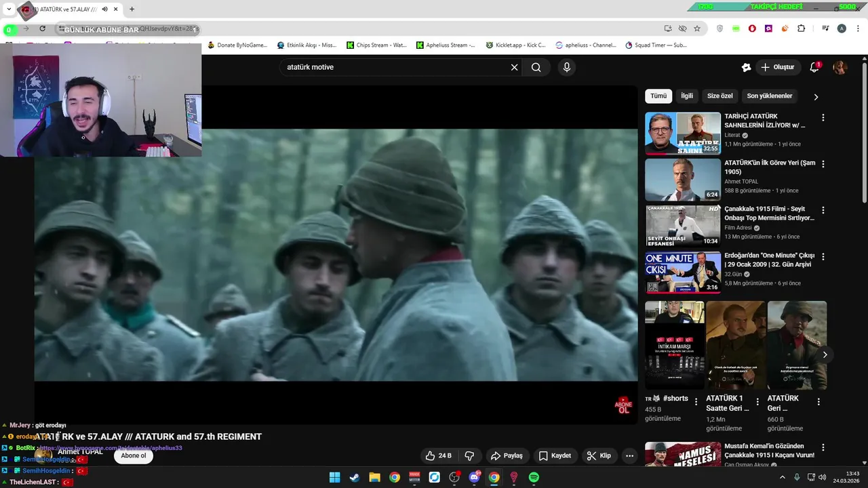Mute audio on the ATATÜRK ve 57.ALAY tab
This screenshot has width=868, height=488.
click(104, 9)
